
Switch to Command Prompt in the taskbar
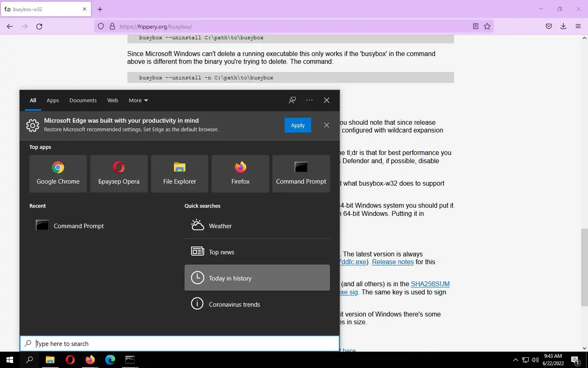point(130,360)
